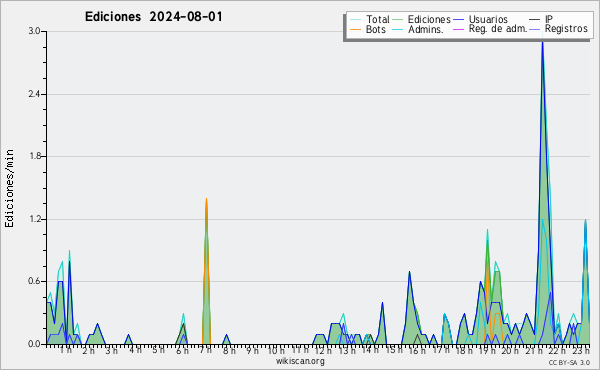Click the green Ediciones legend color line
The width and height of the screenshot is (600, 370).
click(398, 20)
